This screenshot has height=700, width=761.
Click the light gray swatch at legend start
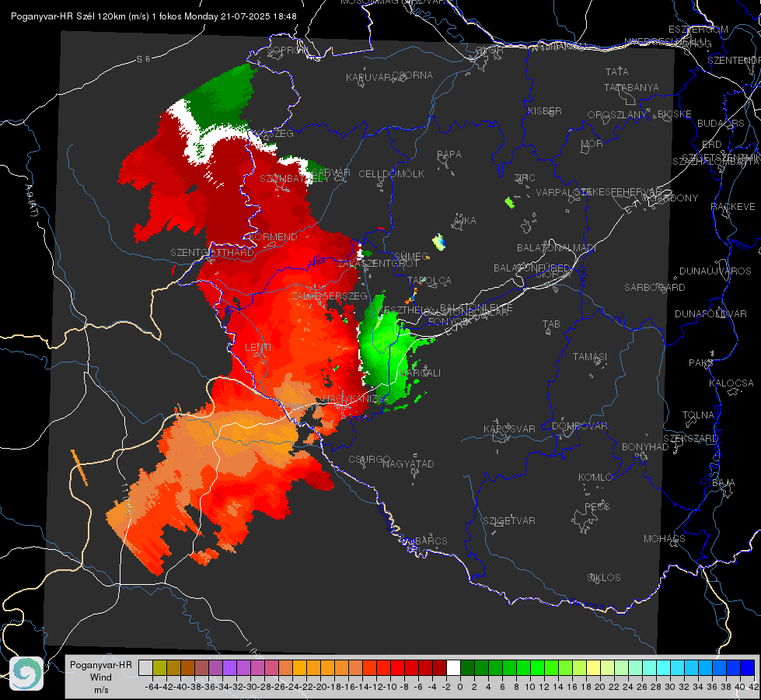click(145, 667)
